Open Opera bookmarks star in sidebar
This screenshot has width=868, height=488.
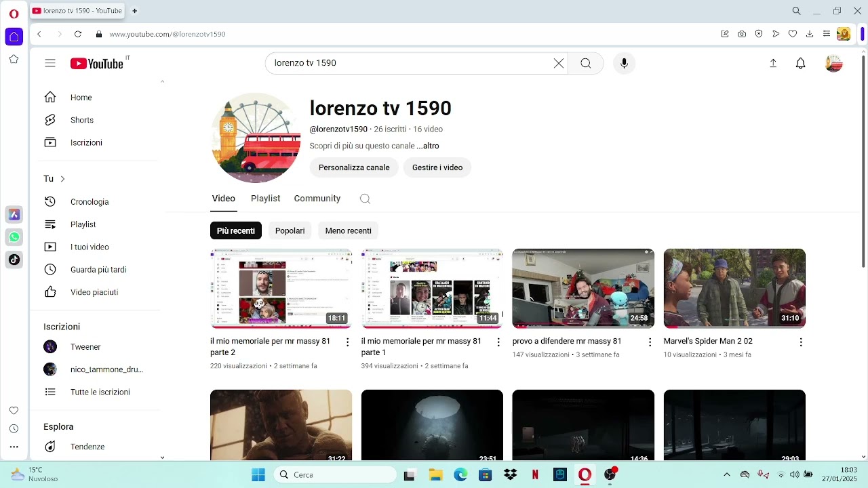(x=14, y=60)
